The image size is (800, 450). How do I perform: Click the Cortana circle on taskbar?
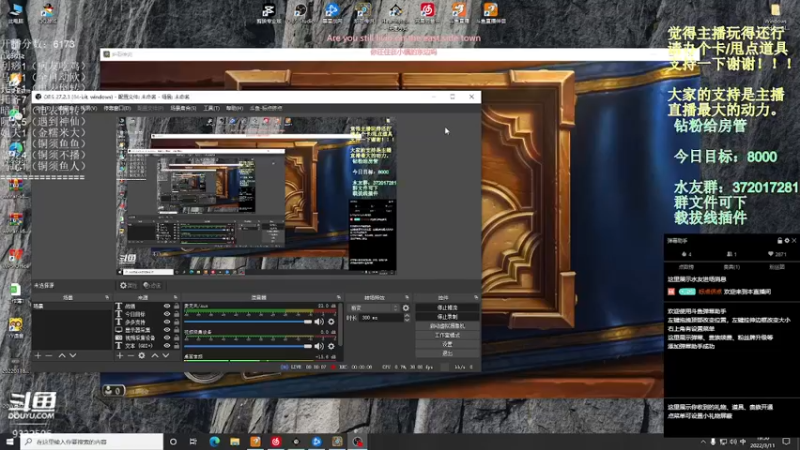[173, 441]
